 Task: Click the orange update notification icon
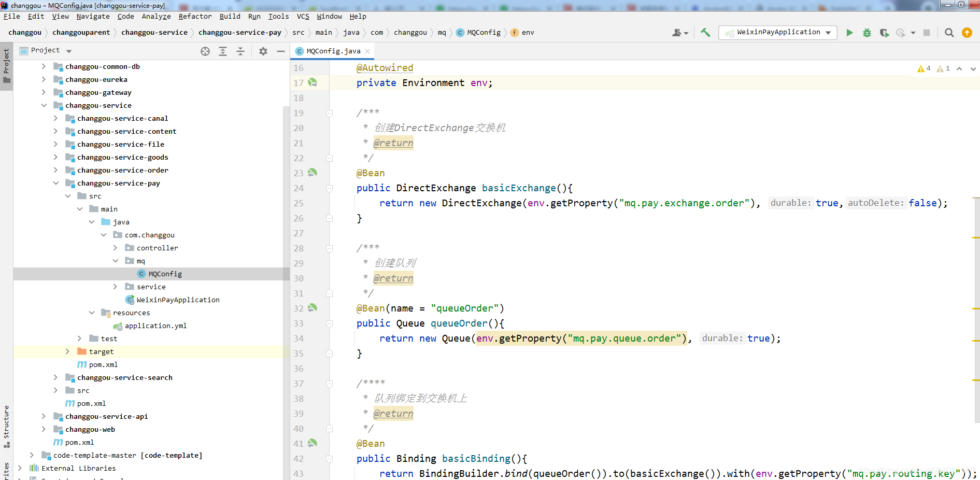pyautogui.click(x=967, y=33)
